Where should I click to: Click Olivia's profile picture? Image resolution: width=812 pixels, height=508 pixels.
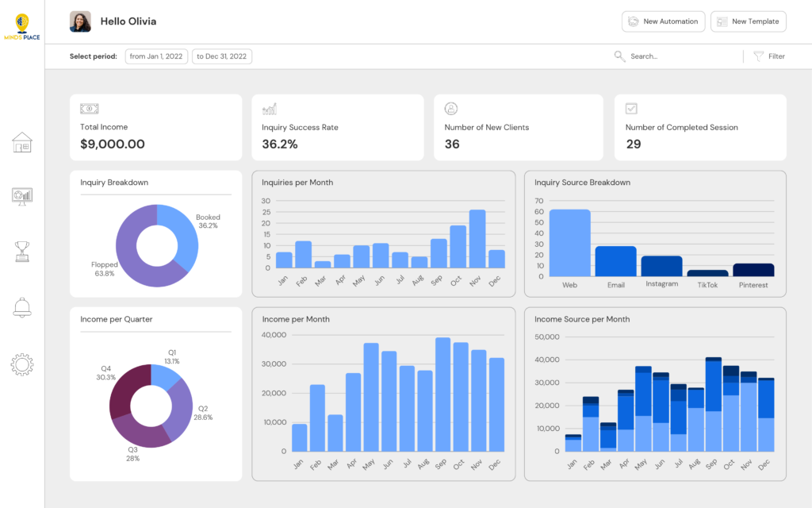click(80, 21)
